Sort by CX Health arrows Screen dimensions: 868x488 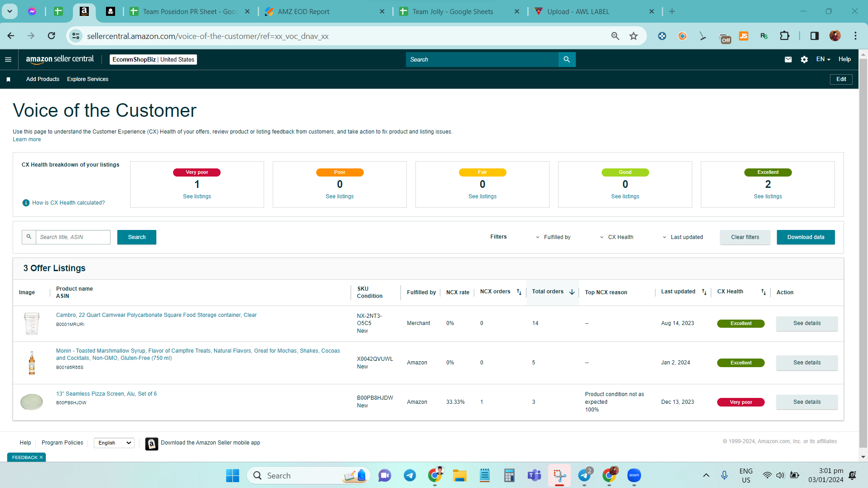point(763,292)
